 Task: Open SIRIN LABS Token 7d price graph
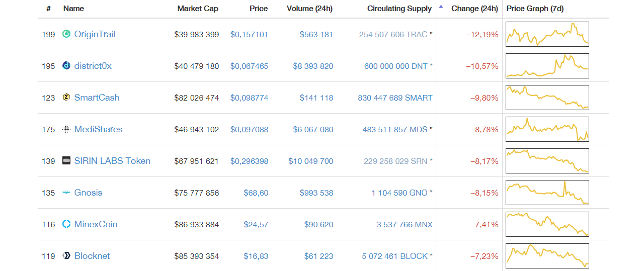547,161
